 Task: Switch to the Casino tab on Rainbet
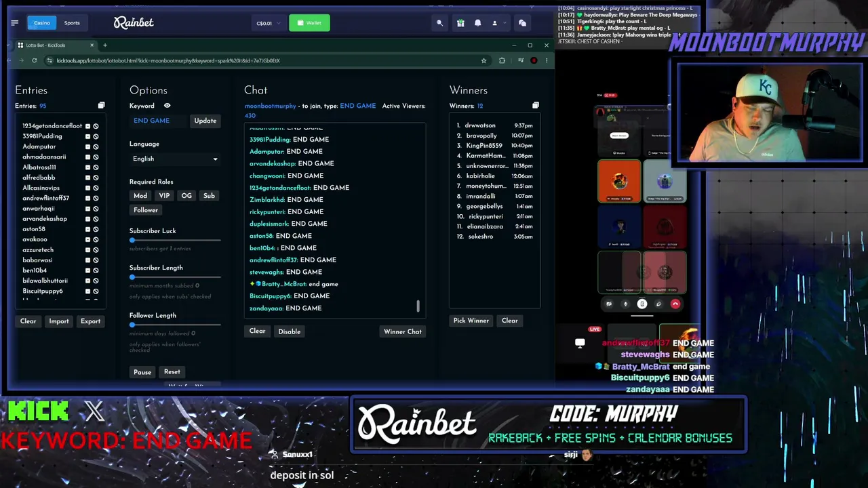pyautogui.click(x=42, y=23)
